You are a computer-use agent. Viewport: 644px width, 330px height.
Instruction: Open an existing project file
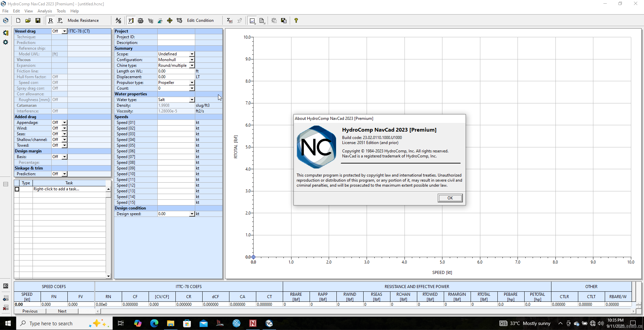point(28,20)
